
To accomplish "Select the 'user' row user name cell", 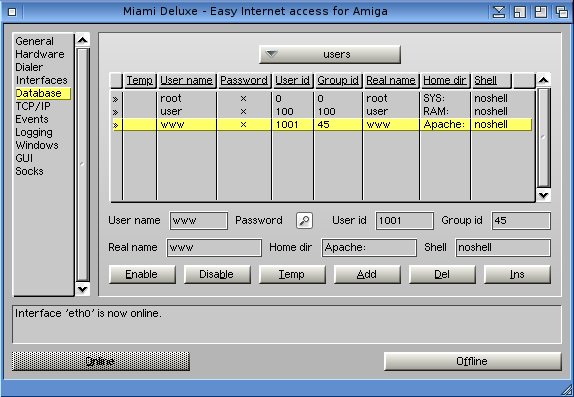I will (x=171, y=111).
